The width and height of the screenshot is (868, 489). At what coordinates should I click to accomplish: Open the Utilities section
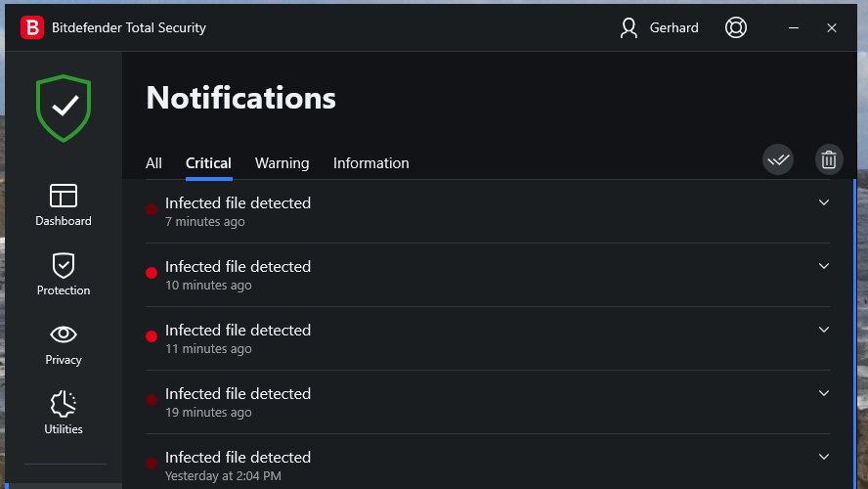pyautogui.click(x=64, y=413)
